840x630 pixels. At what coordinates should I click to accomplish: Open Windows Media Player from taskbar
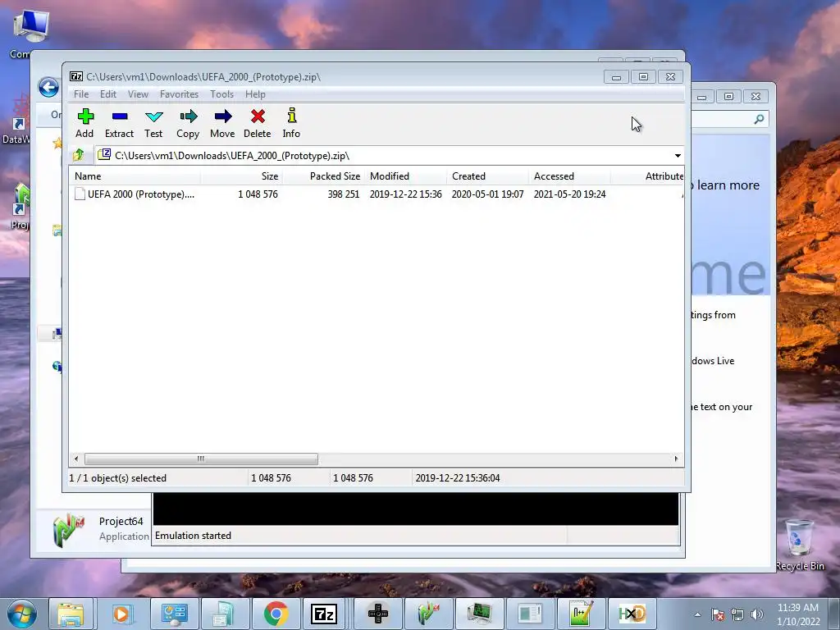click(121, 614)
